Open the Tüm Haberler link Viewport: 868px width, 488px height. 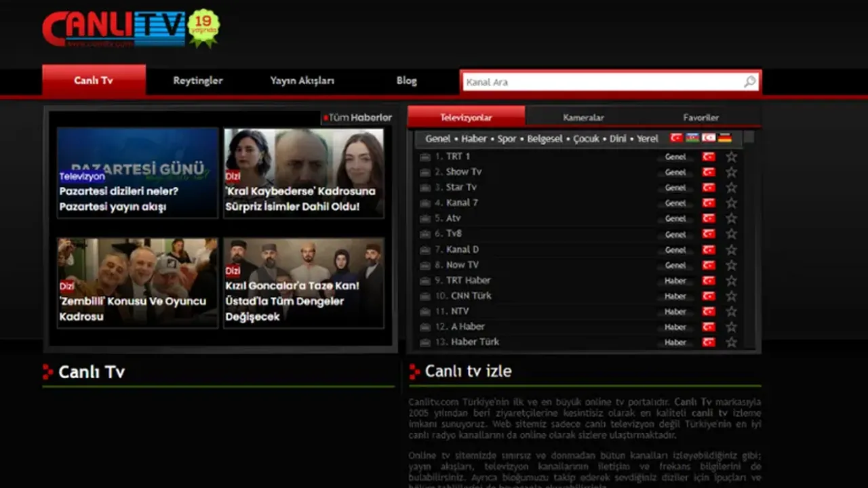coord(359,117)
